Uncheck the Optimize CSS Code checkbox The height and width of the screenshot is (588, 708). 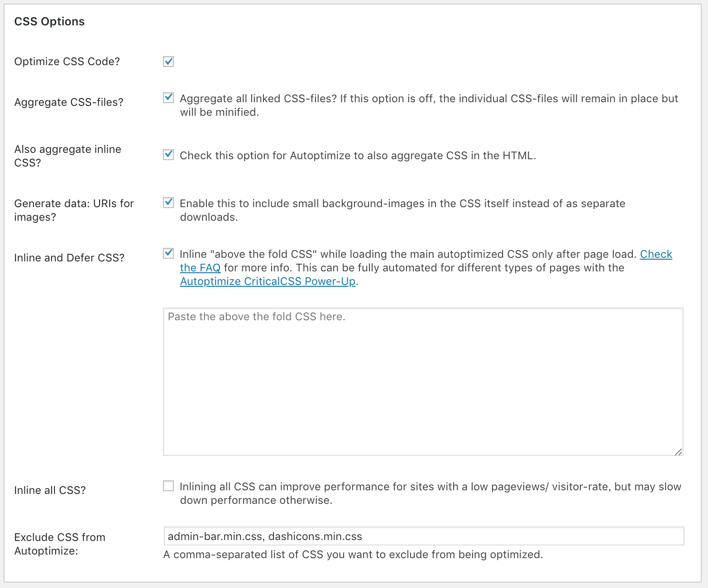tap(168, 62)
